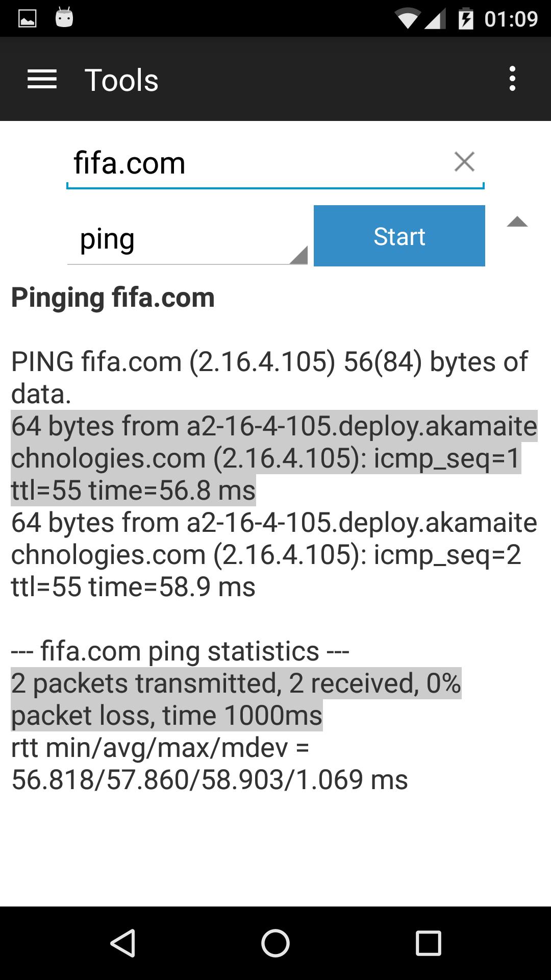
Task: Tap the Tools title text
Action: click(x=121, y=80)
